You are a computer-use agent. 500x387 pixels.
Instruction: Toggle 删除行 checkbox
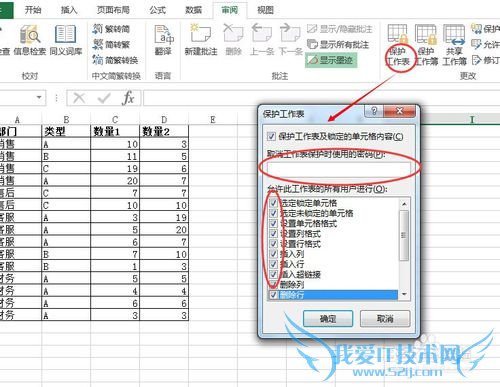(273, 295)
